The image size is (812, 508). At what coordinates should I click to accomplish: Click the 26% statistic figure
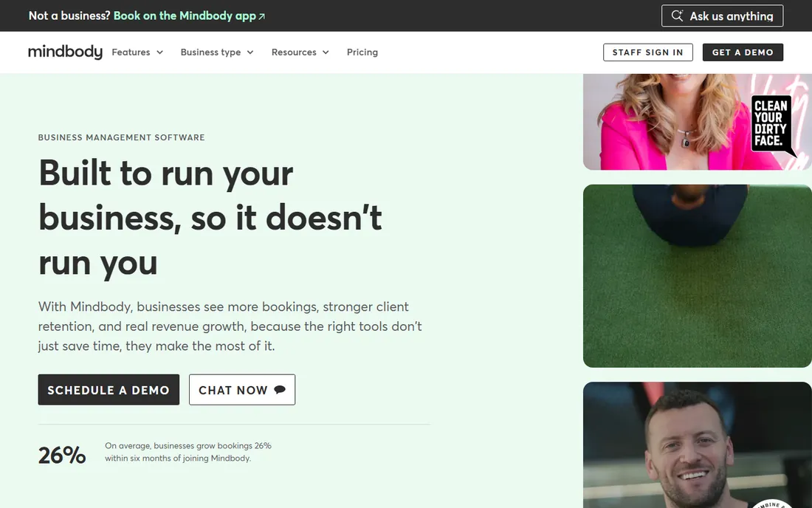tap(62, 455)
